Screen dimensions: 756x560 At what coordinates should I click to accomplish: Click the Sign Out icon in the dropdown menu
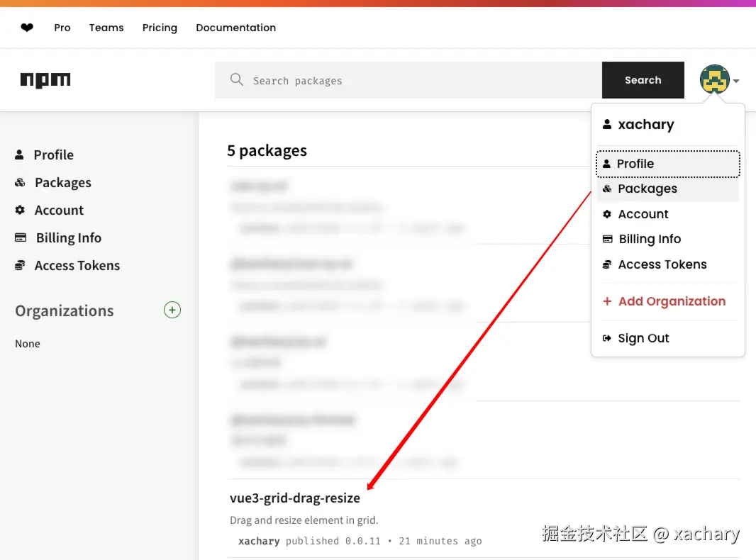[x=608, y=338]
